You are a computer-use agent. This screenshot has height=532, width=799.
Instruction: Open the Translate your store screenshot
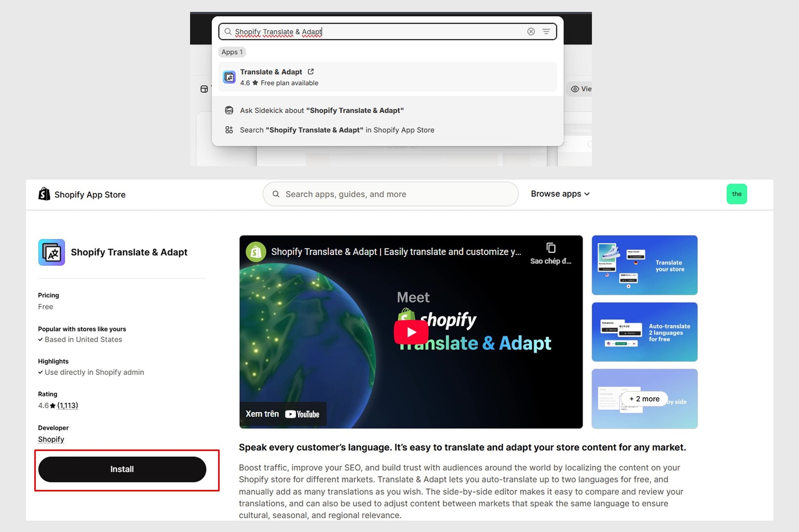(644, 265)
